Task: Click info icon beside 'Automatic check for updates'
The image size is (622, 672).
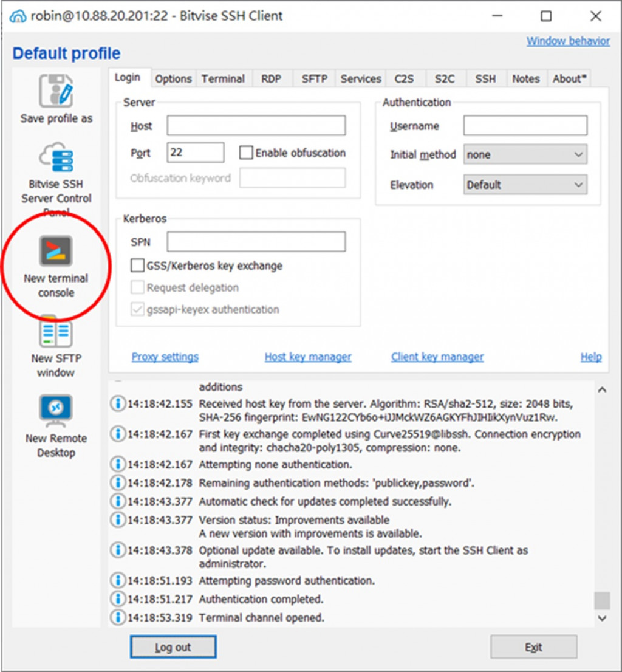Action: click(117, 501)
